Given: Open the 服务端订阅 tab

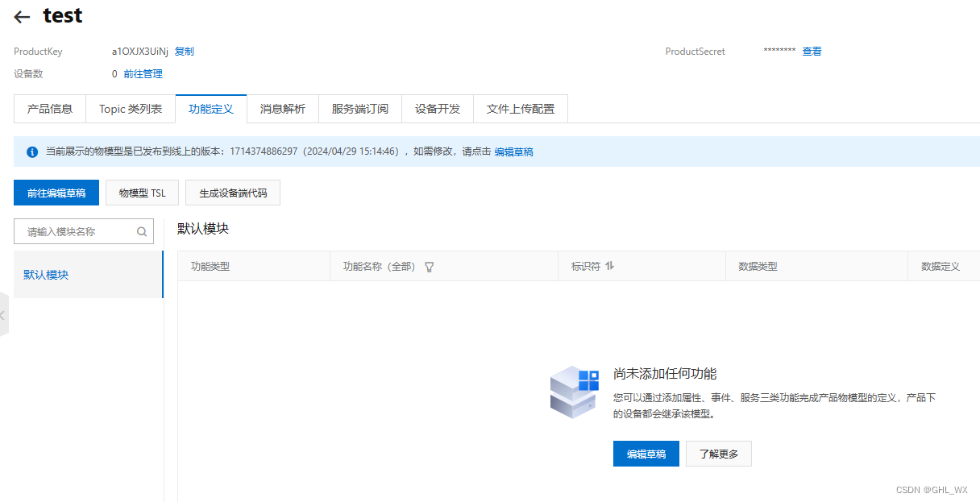Looking at the screenshot, I should (x=359, y=108).
